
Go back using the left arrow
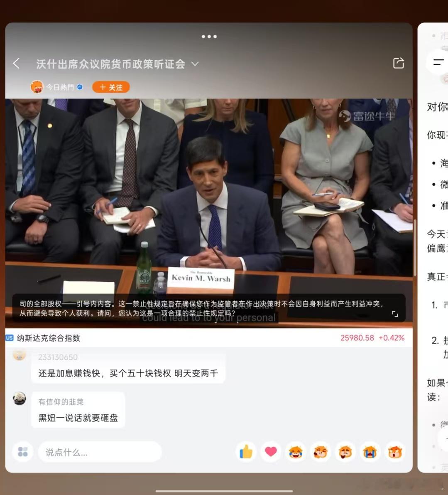coord(16,64)
